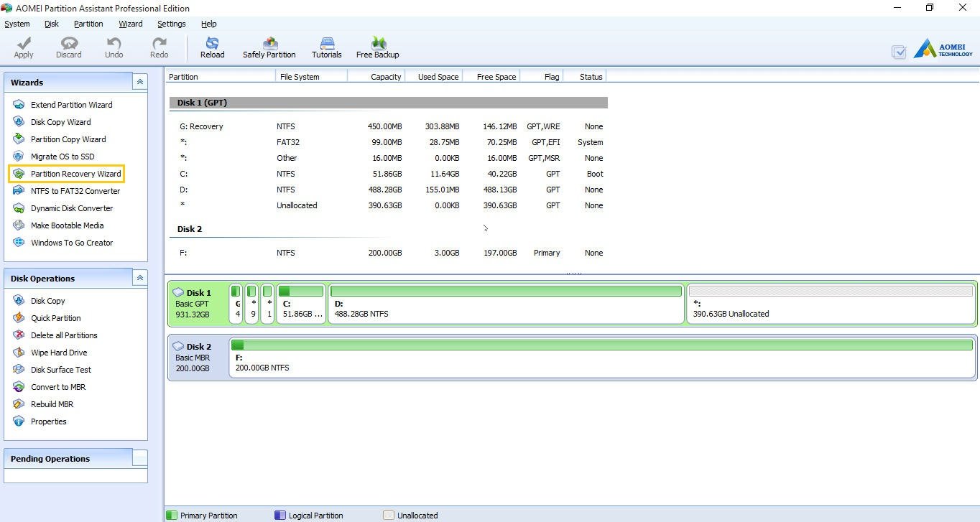Click the Partition Recovery Wizard icon
The image size is (980, 522).
(x=19, y=174)
